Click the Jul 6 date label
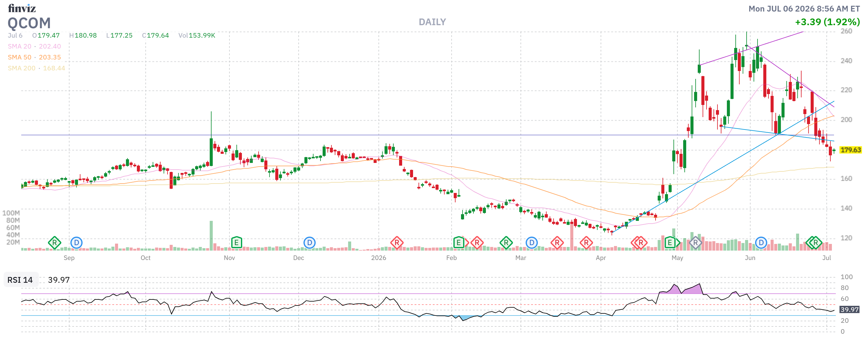The width and height of the screenshot is (868, 341). click(x=15, y=35)
